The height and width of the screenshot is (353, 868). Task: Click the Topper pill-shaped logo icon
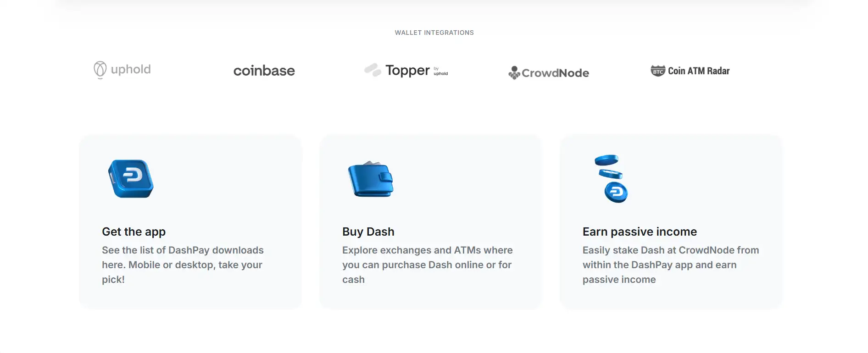[x=373, y=70]
